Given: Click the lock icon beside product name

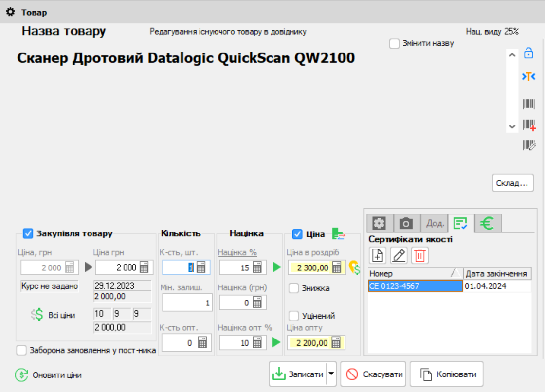Looking at the screenshot, I should point(528,54).
